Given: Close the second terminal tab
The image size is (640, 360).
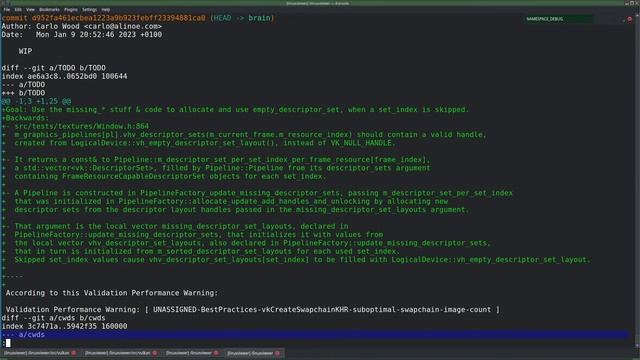Looking at the screenshot, I should [x=155, y=353].
